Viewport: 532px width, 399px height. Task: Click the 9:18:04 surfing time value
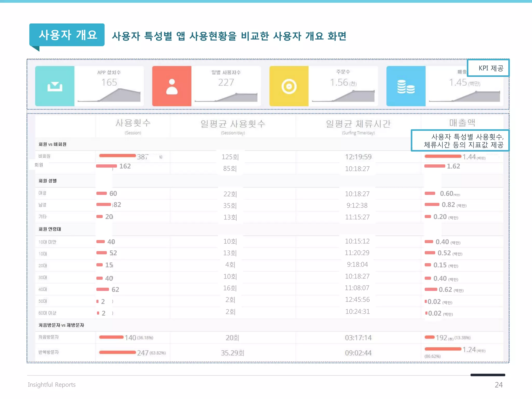point(357,264)
